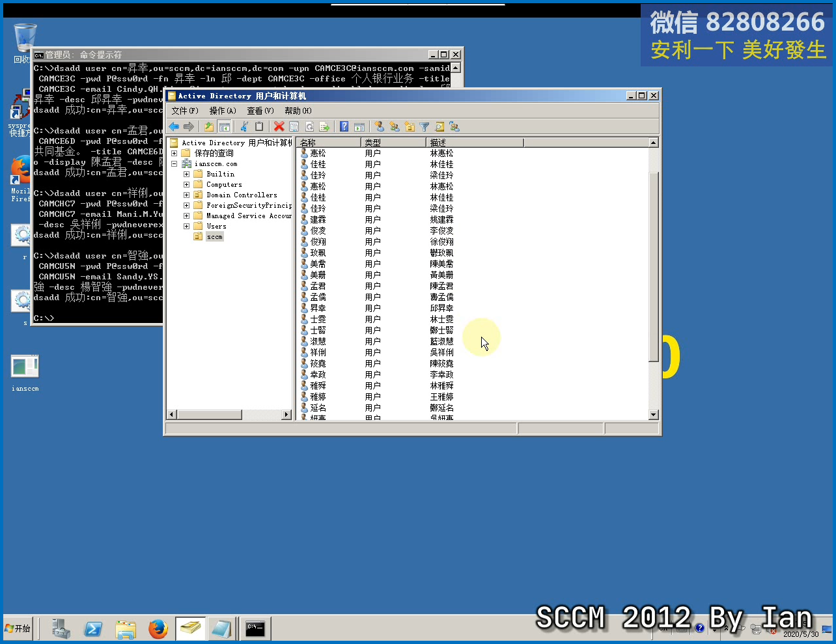The image size is (836, 644).
Task: Select user 昇幸 in the list
Action: click(318, 308)
